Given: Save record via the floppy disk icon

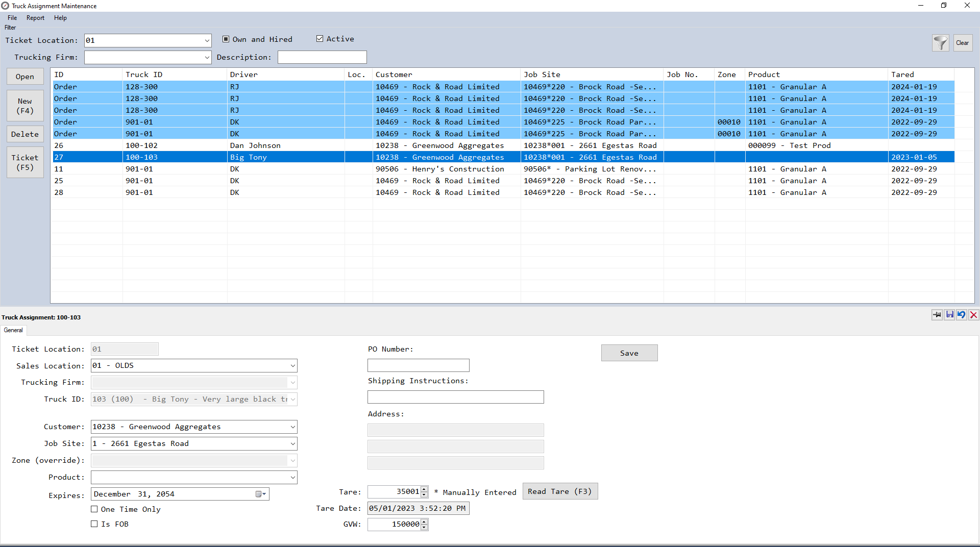Looking at the screenshot, I should tap(949, 315).
